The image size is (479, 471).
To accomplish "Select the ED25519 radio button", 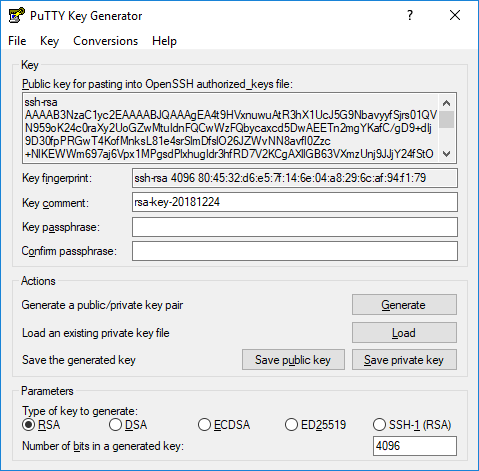I will click(x=315, y=425).
